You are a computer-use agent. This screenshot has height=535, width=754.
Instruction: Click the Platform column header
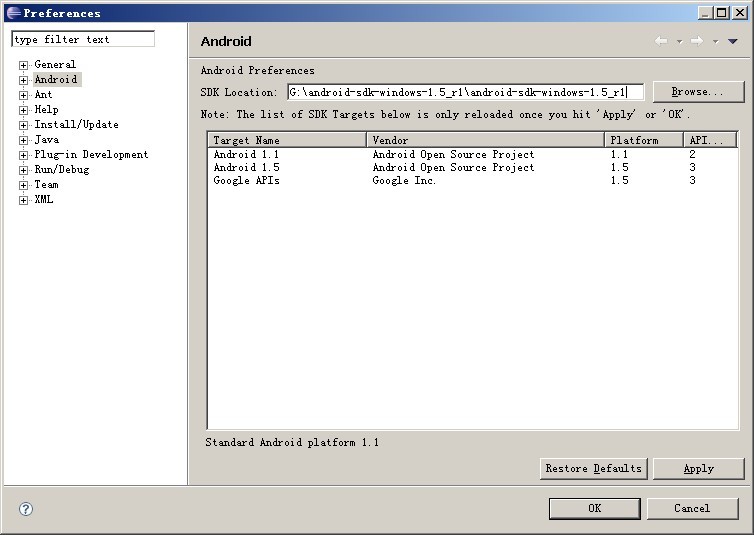tap(644, 140)
